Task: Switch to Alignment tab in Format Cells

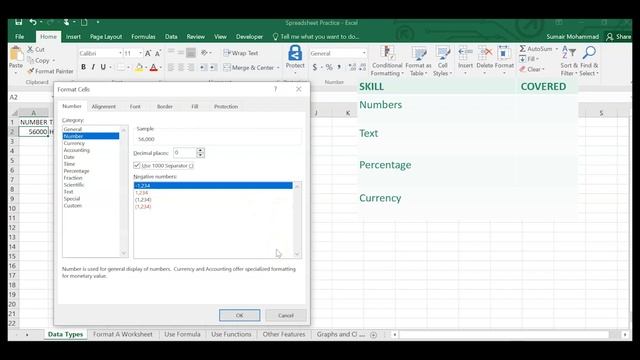Action: 104,107
